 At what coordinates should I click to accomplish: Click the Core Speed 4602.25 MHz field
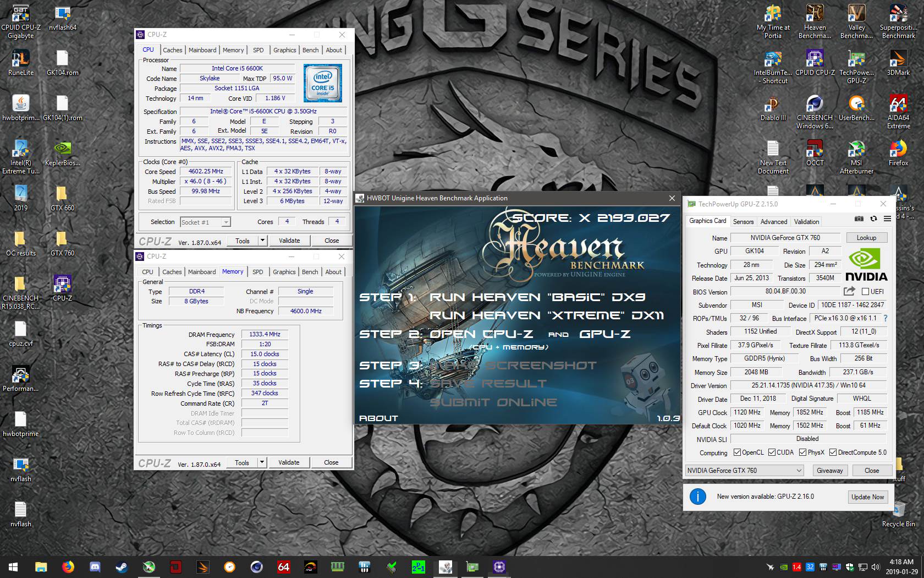(206, 172)
